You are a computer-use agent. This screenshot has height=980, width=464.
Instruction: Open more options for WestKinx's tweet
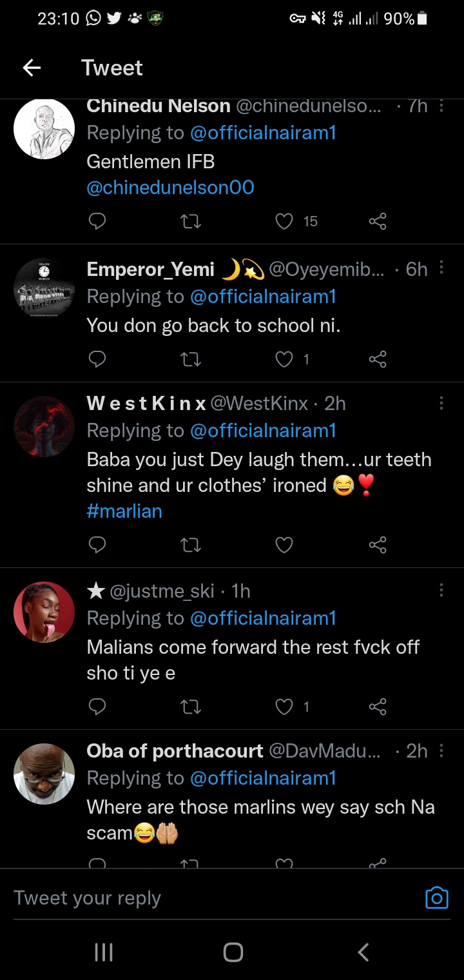coord(441,404)
